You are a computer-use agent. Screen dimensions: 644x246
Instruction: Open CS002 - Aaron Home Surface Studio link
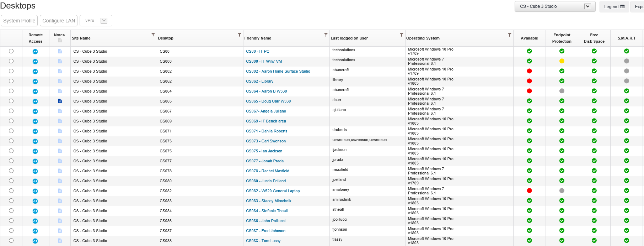278,71
